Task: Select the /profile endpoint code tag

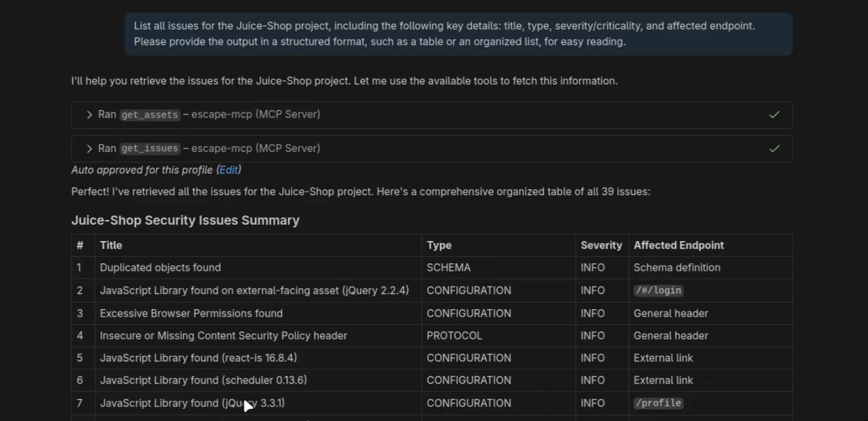Action: tap(658, 403)
